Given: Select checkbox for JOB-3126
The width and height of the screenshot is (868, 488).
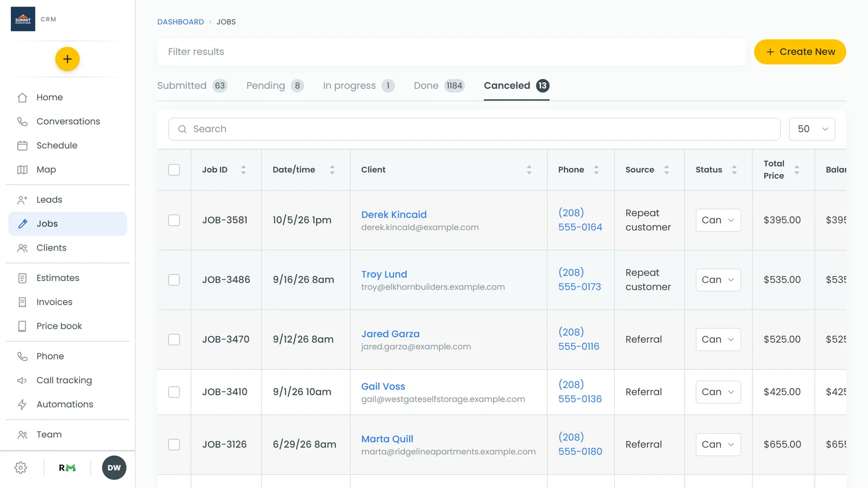Looking at the screenshot, I should [174, 445].
